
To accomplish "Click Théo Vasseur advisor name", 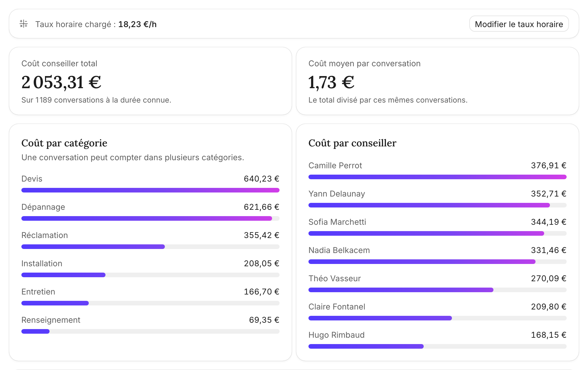I will [335, 278].
